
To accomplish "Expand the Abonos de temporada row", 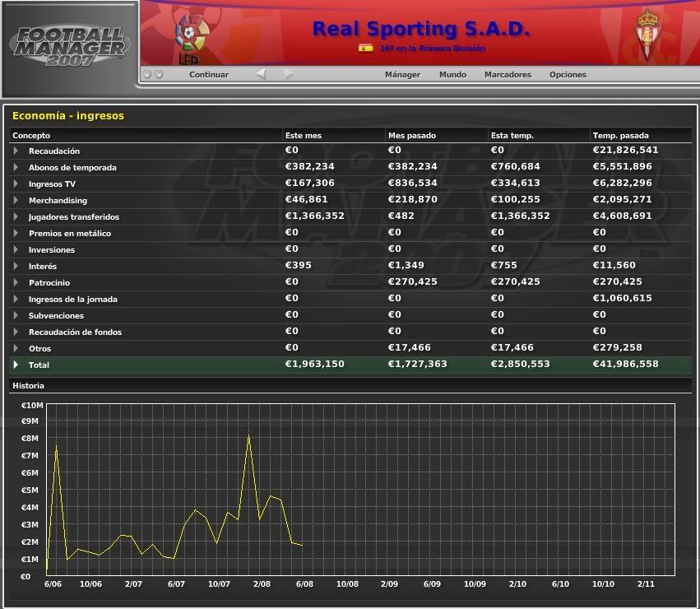I will click(16, 168).
